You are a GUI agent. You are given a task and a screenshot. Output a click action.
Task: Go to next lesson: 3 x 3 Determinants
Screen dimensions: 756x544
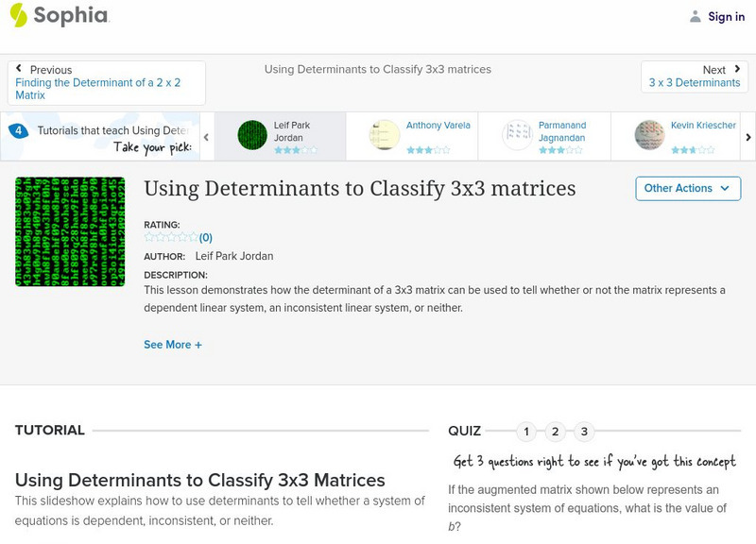pyautogui.click(x=695, y=83)
